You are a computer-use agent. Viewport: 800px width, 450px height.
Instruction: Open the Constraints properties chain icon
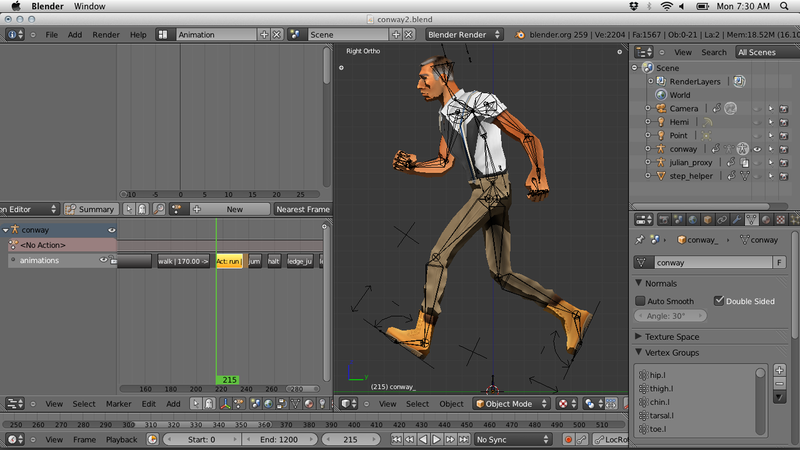coord(722,220)
